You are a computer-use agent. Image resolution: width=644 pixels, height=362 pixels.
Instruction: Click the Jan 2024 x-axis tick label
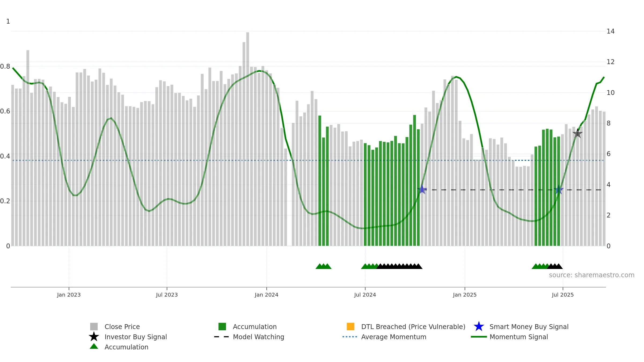click(266, 295)
